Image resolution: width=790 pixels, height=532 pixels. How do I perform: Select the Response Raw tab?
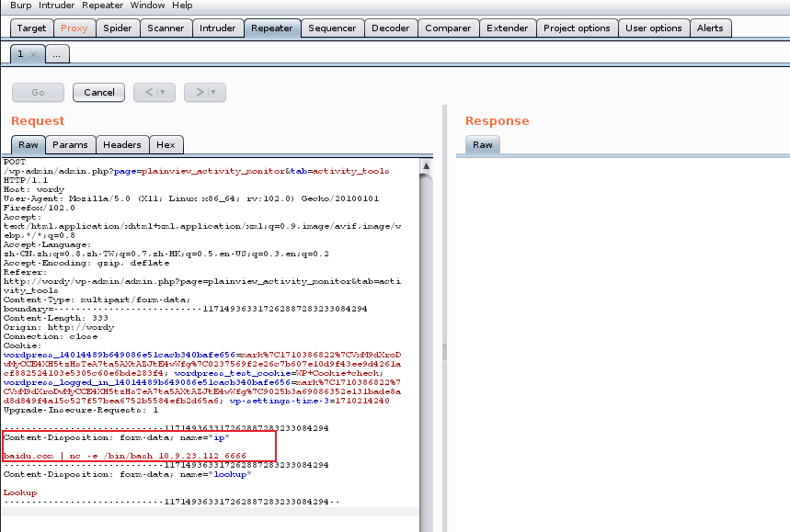click(x=483, y=145)
